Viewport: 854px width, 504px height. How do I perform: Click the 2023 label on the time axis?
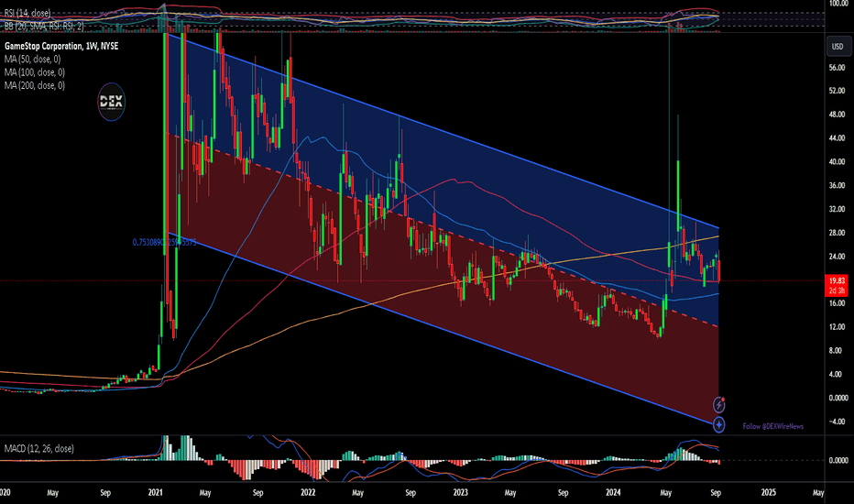[x=460, y=493]
